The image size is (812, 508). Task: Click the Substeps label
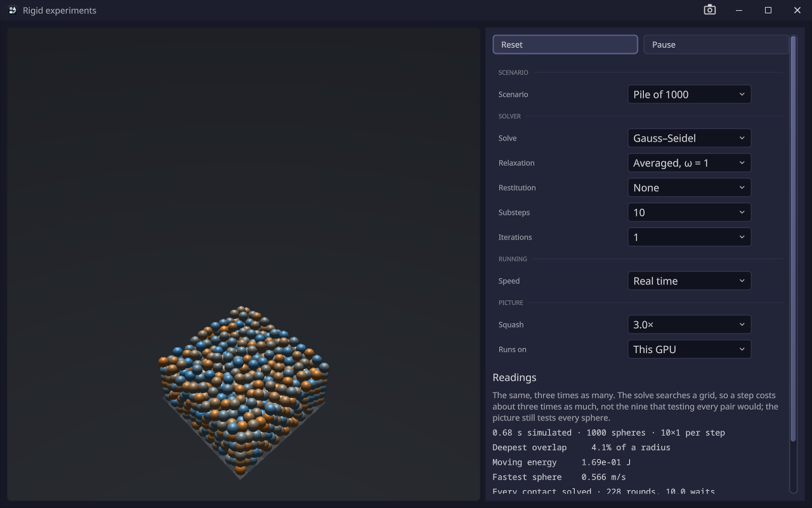[x=514, y=213]
